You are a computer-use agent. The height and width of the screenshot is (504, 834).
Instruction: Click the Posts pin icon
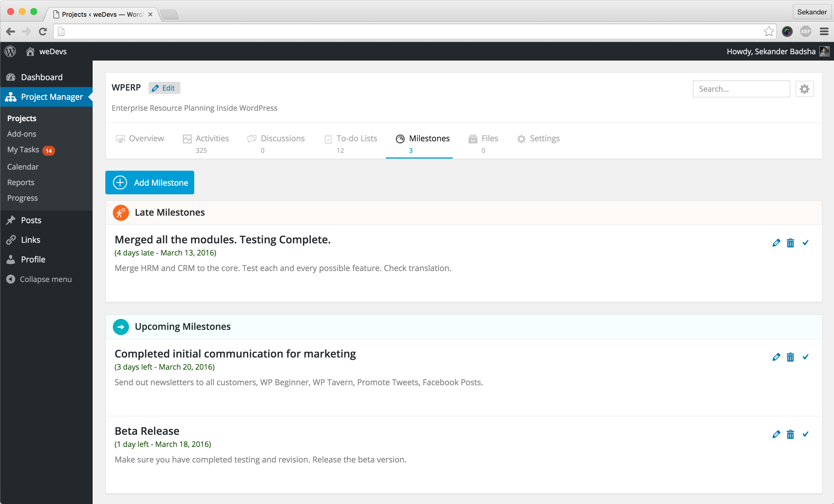click(x=11, y=220)
